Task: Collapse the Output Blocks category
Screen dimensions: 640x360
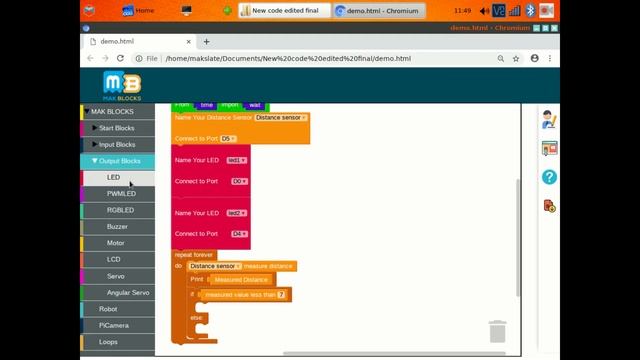Action: point(94,161)
